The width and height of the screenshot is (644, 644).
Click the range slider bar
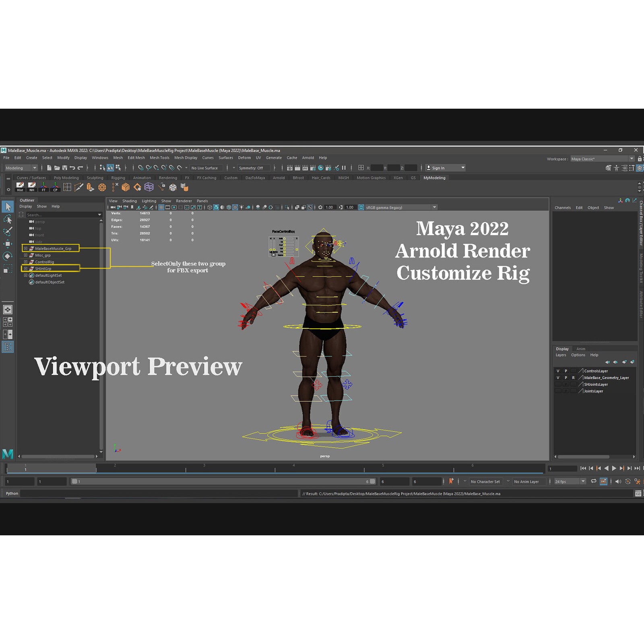223,481
